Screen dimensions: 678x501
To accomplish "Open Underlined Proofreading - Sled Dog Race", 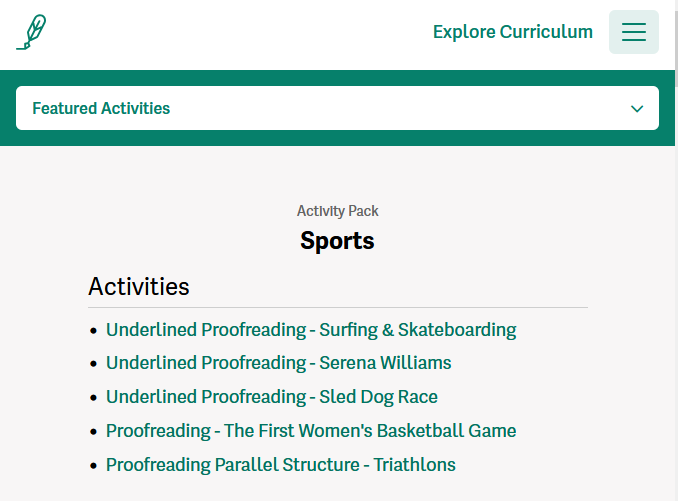I will (x=272, y=397).
